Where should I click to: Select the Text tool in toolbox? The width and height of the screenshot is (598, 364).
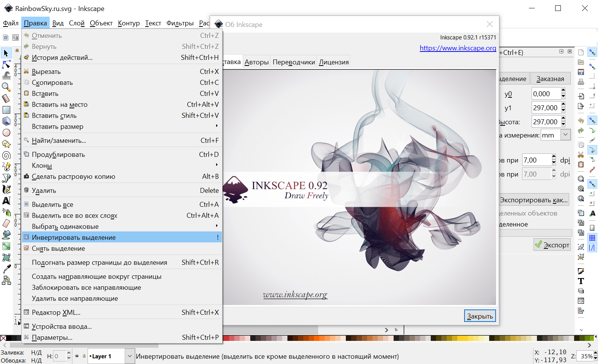coord(6,201)
